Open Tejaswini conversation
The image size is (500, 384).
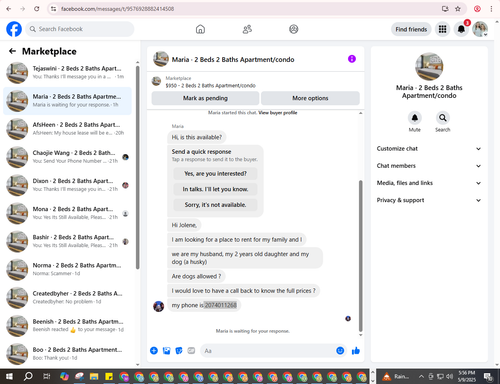tap(67, 73)
